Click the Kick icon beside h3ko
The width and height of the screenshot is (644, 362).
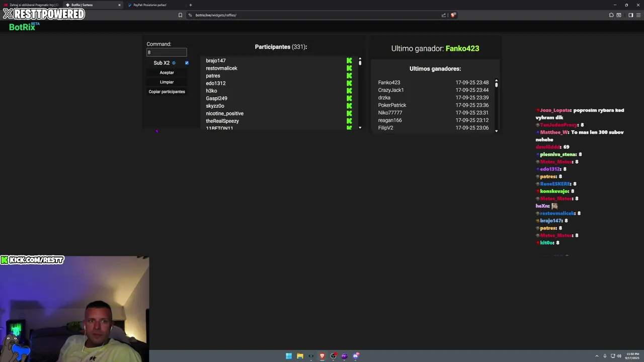tap(349, 91)
